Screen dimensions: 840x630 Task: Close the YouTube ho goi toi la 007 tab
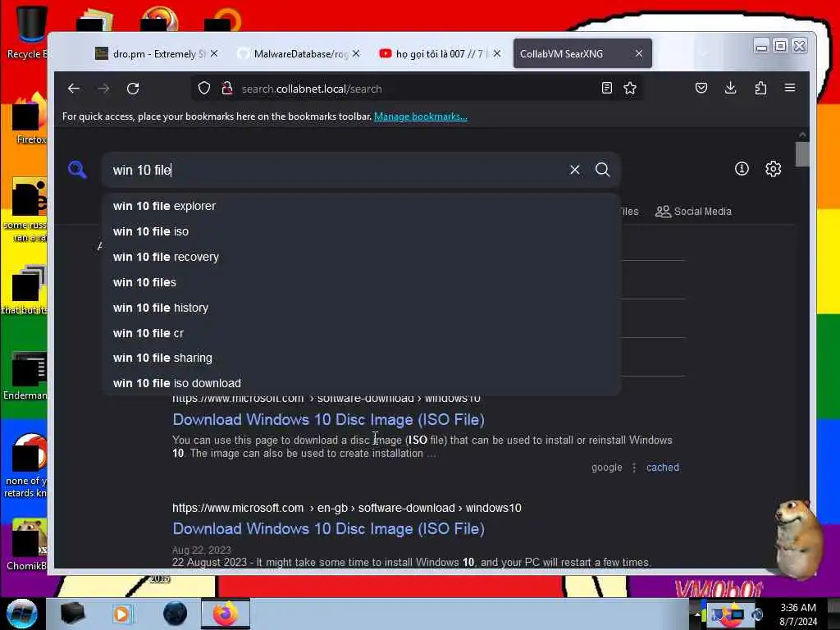497,53
